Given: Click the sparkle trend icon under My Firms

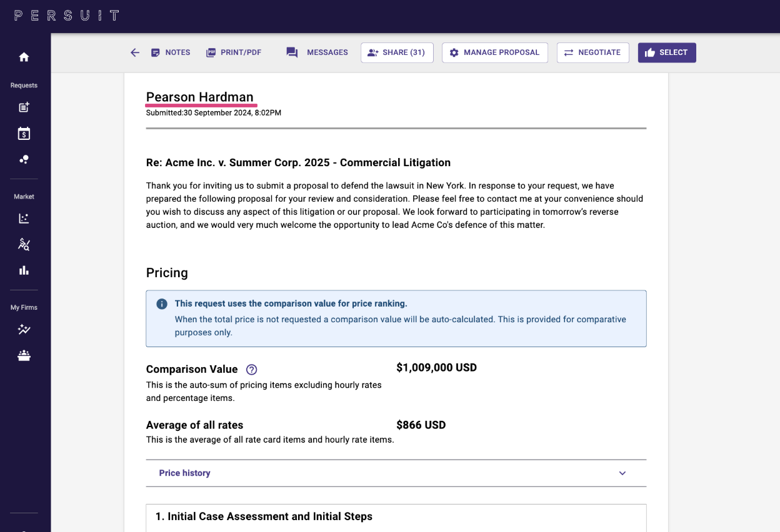Looking at the screenshot, I should [24, 330].
